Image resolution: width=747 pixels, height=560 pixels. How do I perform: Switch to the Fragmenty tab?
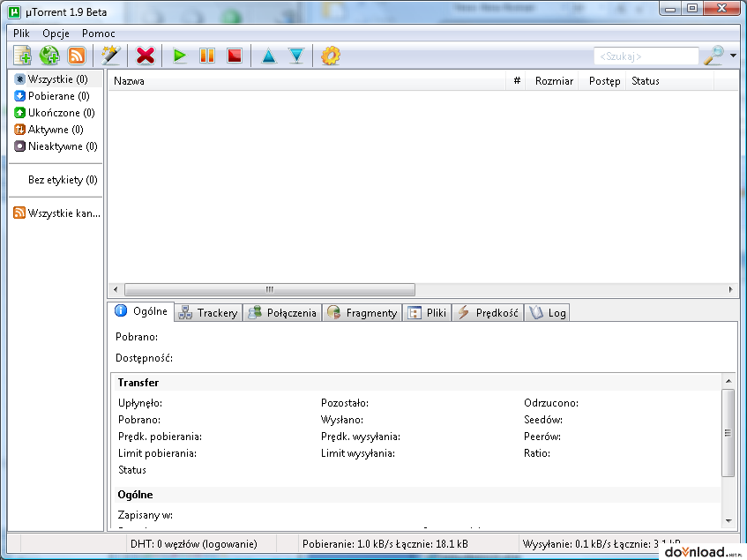362,313
